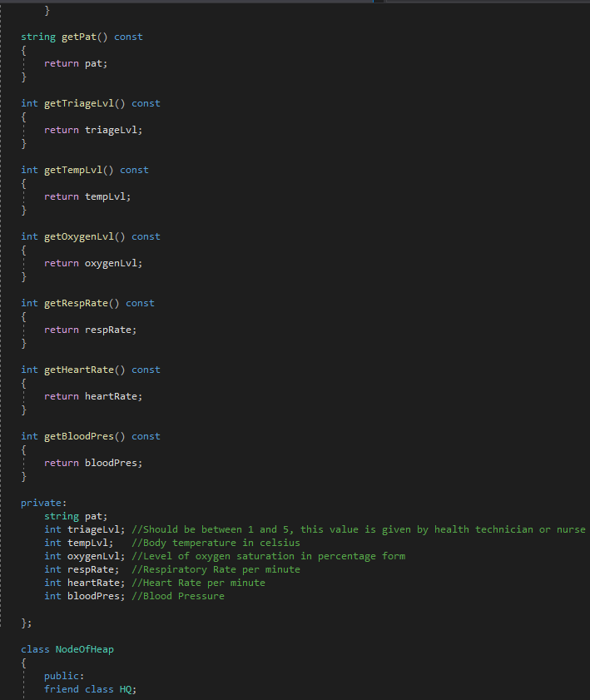The image size is (590, 700).
Task: Click getBloodPres function name
Action: (x=78, y=436)
